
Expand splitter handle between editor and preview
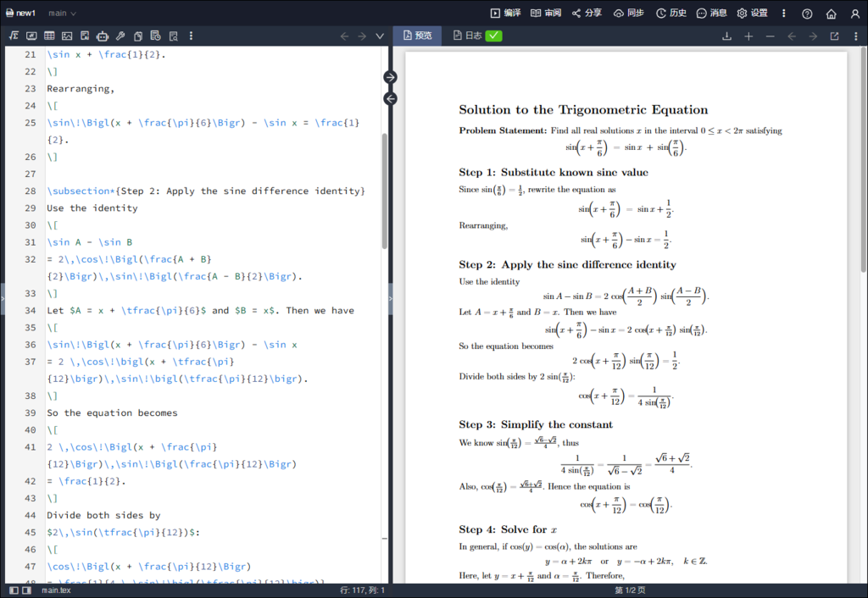[390, 299]
